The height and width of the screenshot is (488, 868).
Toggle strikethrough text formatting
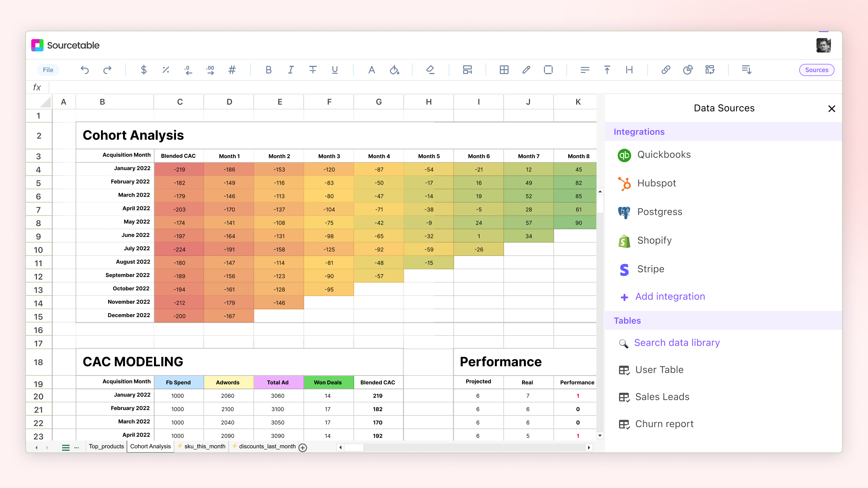pos(313,70)
